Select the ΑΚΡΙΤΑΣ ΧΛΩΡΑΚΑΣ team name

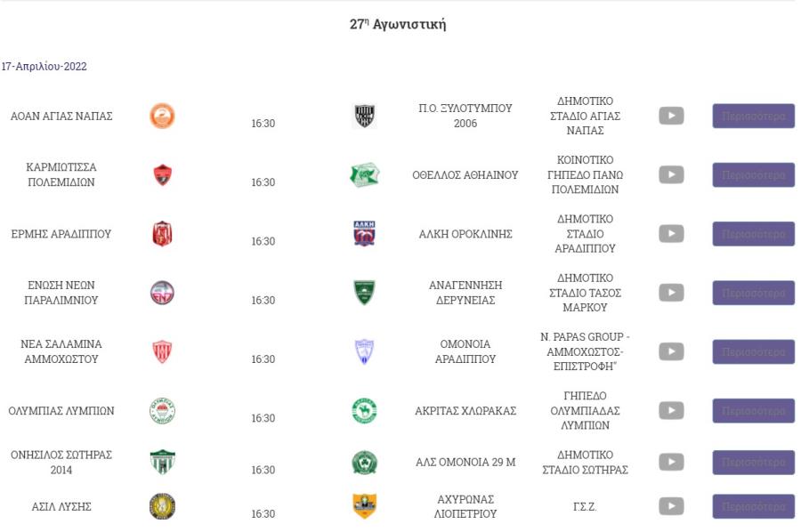[465, 411]
